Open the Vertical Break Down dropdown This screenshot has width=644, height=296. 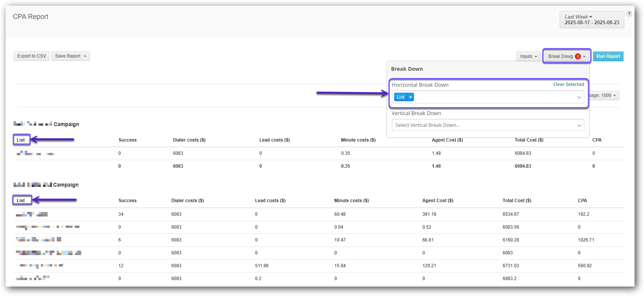click(488, 125)
